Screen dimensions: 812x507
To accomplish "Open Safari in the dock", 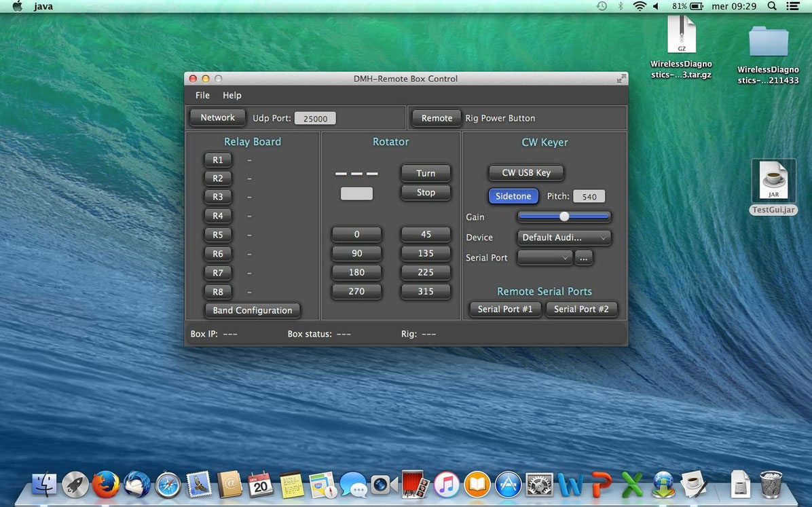I will 168,485.
